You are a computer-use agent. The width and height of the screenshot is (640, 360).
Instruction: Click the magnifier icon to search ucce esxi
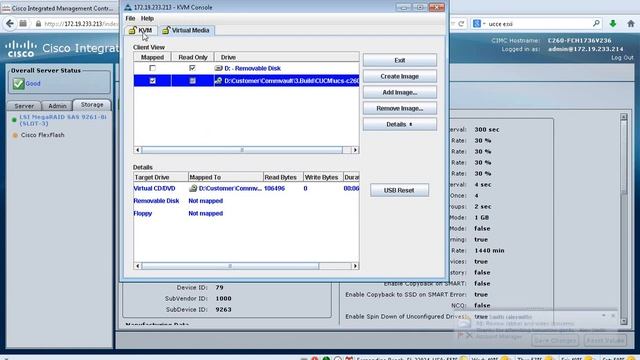pyautogui.click(x=596, y=24)
